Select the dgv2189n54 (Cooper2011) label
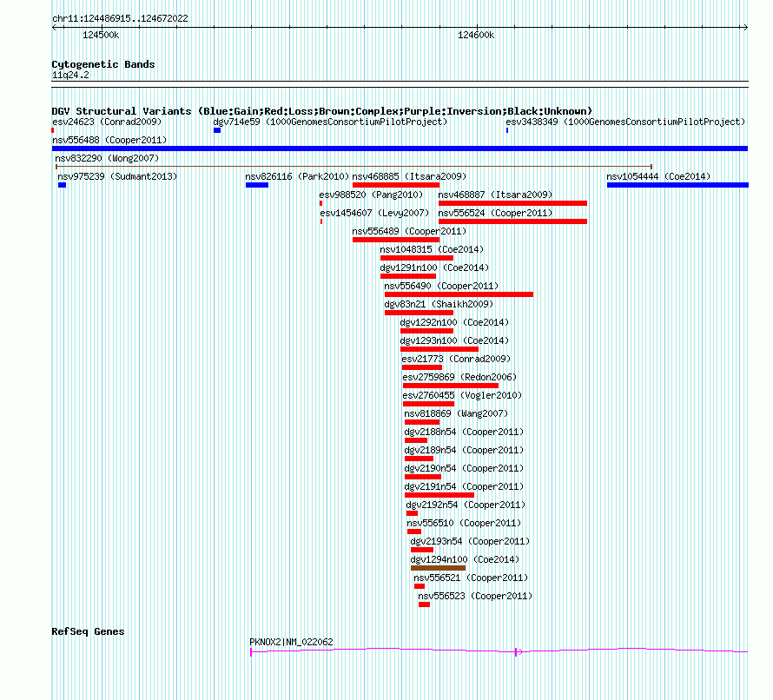Screen dimensions: 773x700 click(x=464, y=450)
